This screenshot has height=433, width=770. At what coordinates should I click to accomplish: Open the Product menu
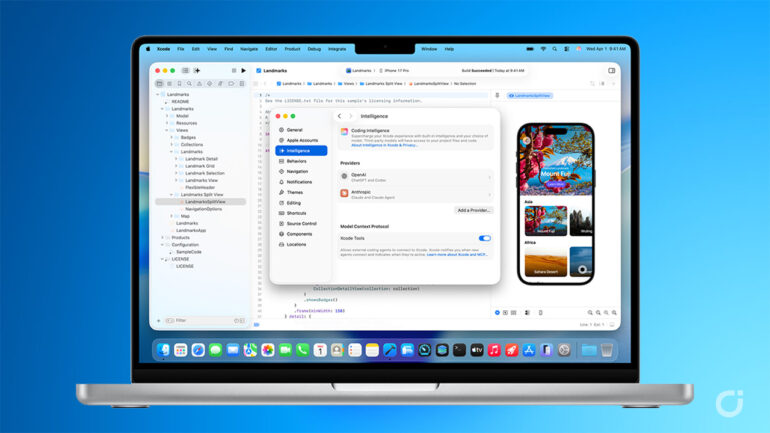[x=292, y=48]
